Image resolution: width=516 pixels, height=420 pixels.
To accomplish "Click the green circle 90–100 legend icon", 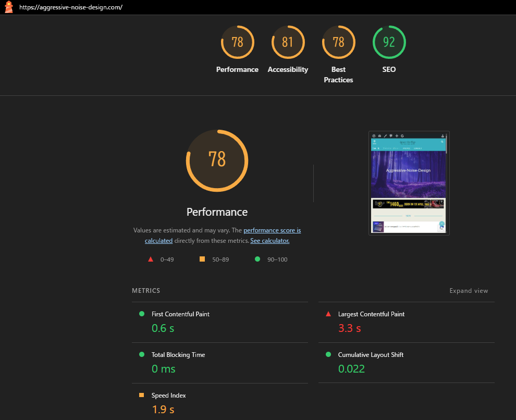I will [x=257, y=259].
